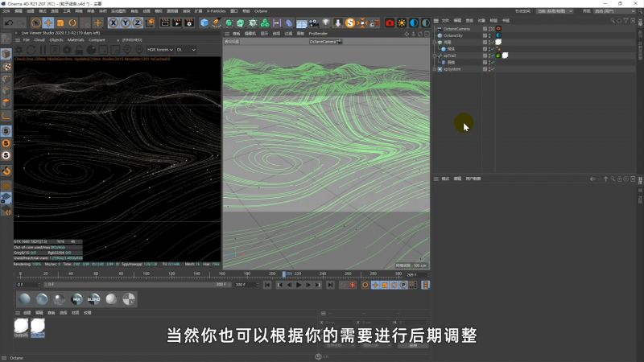
Task: Select the OctaneSky object
Action: click(453, 35)
